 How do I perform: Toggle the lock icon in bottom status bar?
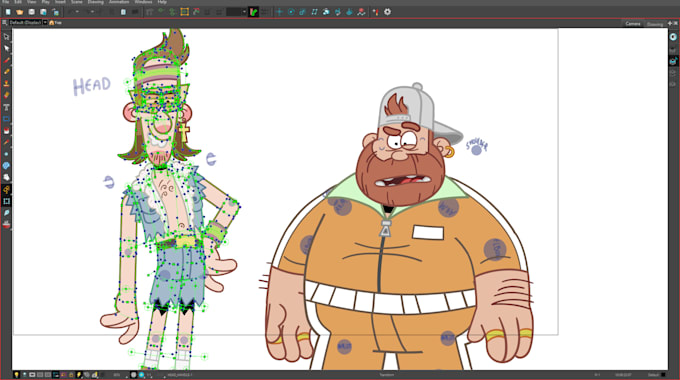71,375
